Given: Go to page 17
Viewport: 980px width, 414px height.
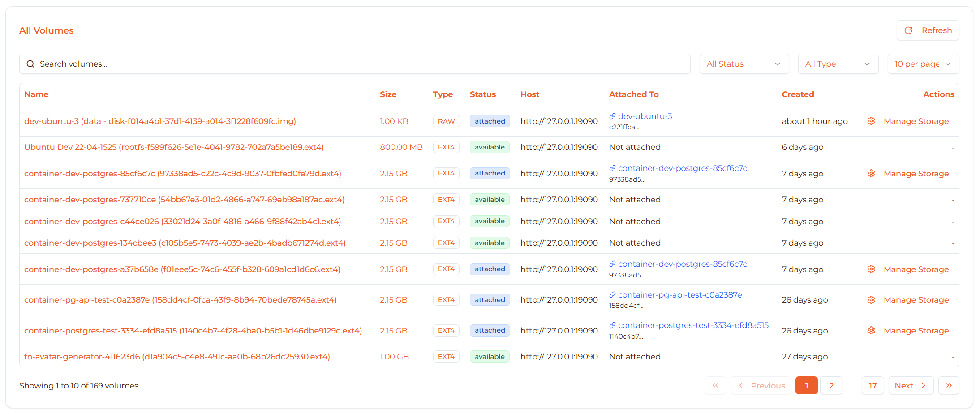Looking at the screenshot, I should click(x=873, y=385).
